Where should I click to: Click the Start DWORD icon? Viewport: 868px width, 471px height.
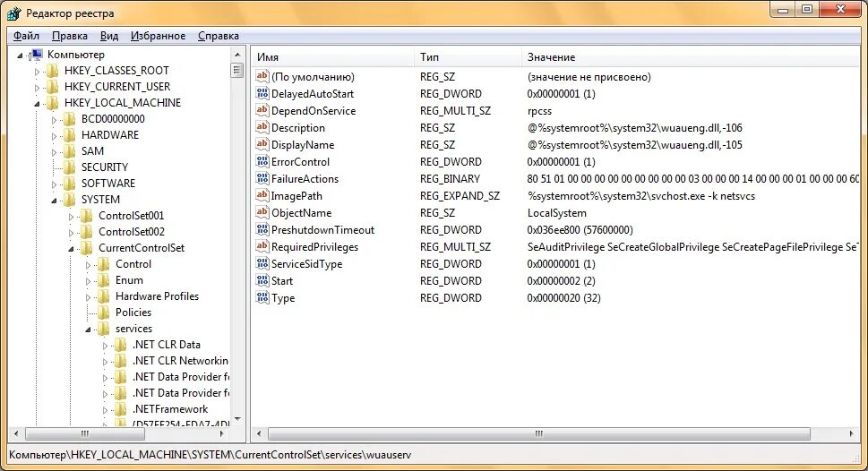[262, 280]
